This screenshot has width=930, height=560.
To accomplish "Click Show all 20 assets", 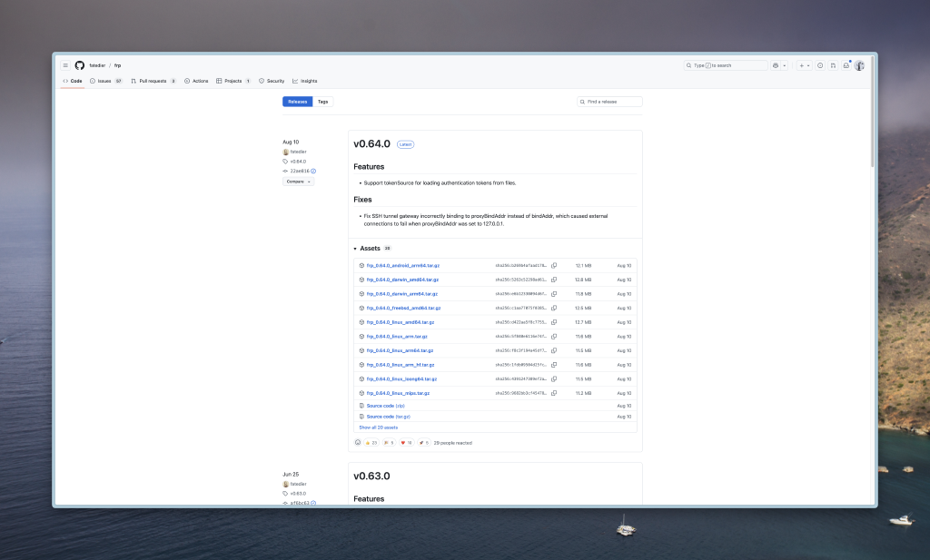I will [x=378, y=427].
